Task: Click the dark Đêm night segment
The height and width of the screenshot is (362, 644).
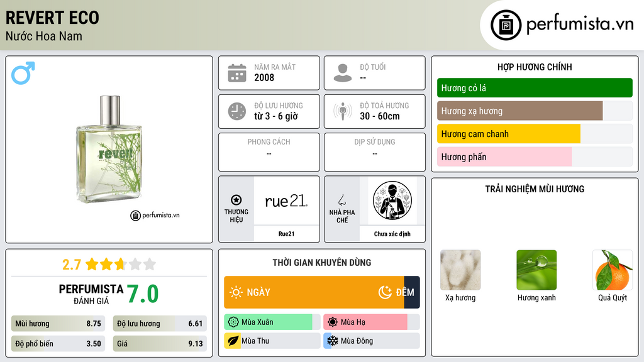Action: tap(412, 292)
